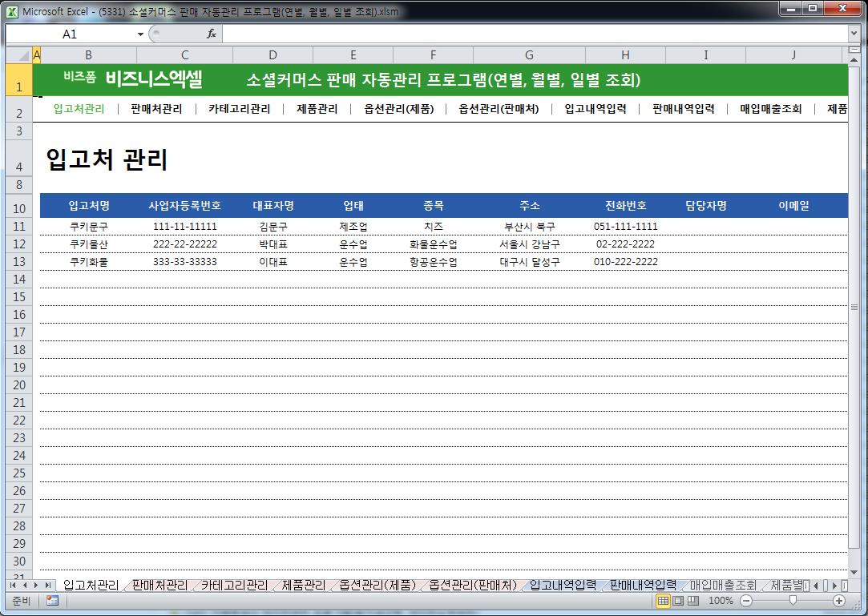Click cell with 222-22-22222
This screenshot has width=868, height=616.
(x=185, y=244)
